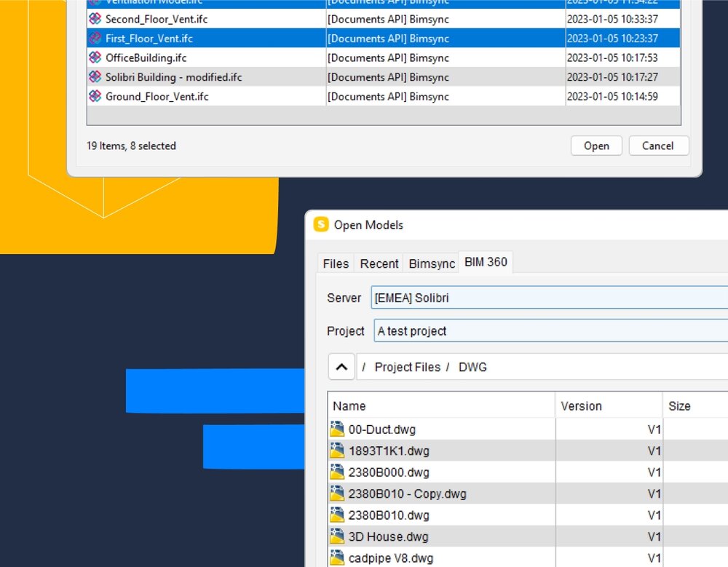The height and width of the screenshot is (567, 728).
Task: Click the timestamp 2023-01-05 10:23:37
Action: tap(612, 38)
